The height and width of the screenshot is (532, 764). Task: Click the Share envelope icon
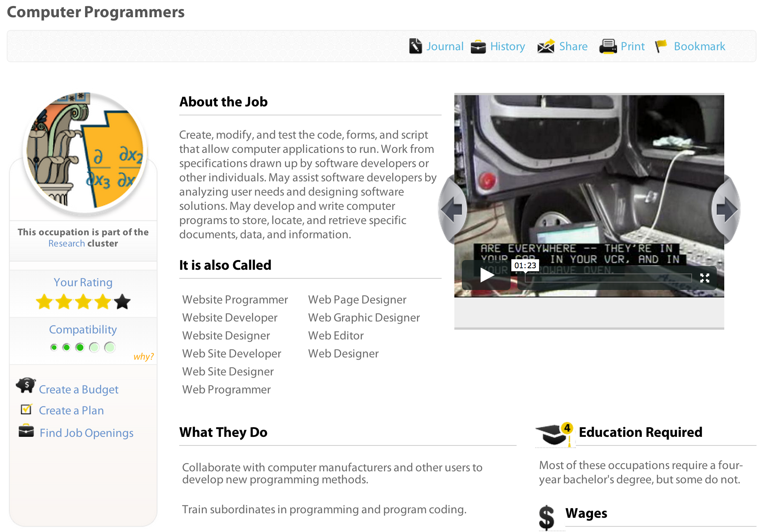[546, 46]
